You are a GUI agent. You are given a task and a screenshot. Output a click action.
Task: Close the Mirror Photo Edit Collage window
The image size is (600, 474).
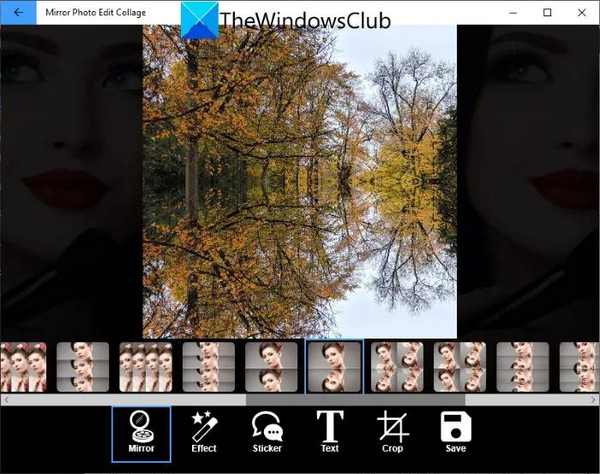582,13
